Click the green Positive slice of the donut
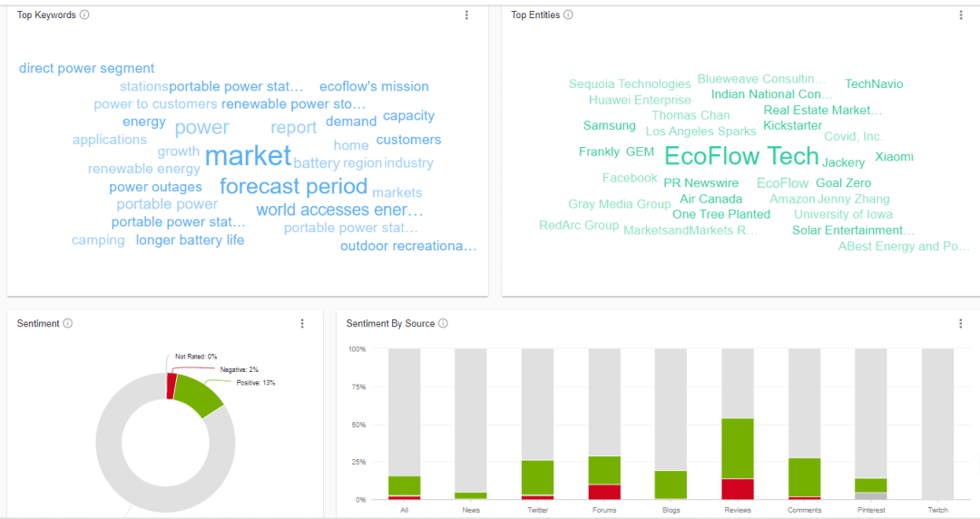This screenshot has width=980, height=519. point(199,394)
